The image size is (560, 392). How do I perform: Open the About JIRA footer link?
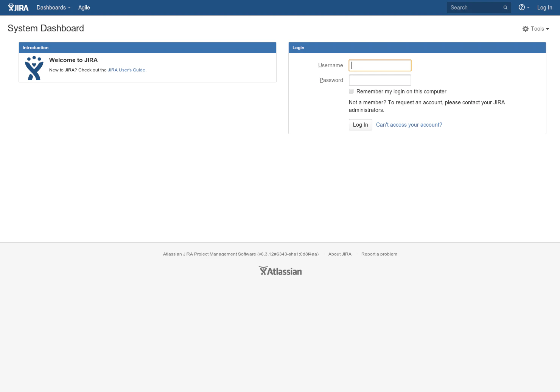pos(340,254)
